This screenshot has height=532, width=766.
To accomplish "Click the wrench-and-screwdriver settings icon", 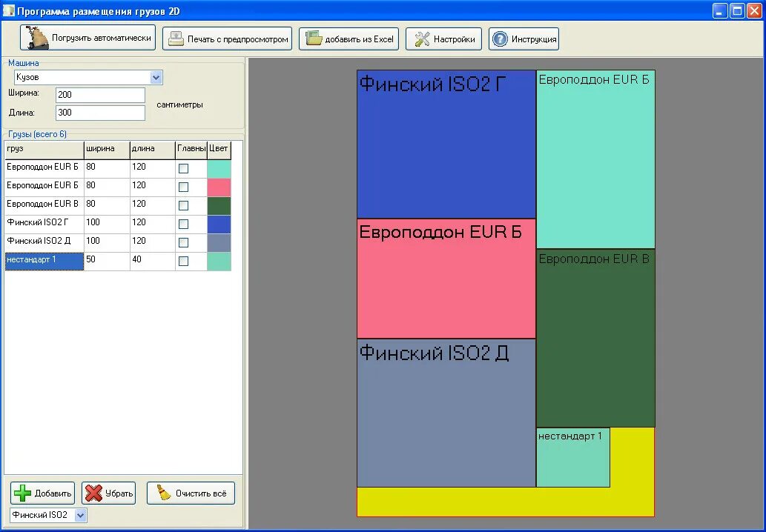I will tap(422, 39).
